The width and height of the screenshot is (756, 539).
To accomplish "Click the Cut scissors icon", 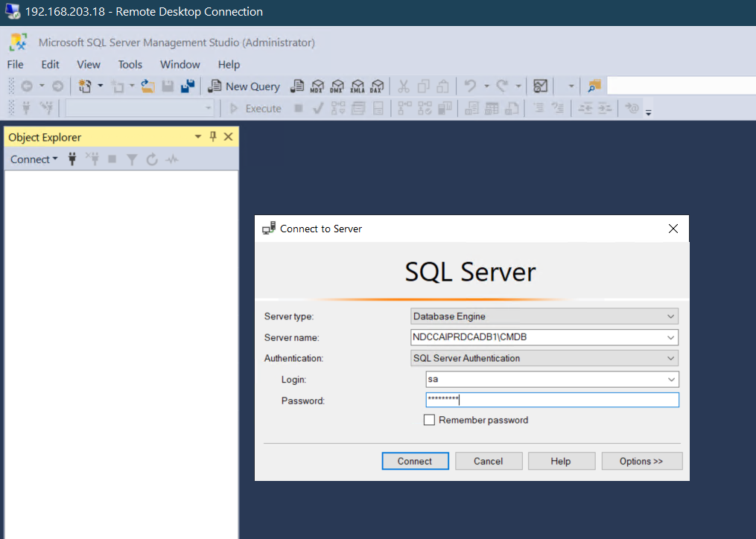I will pyautogui.click(x=404, y=86).
